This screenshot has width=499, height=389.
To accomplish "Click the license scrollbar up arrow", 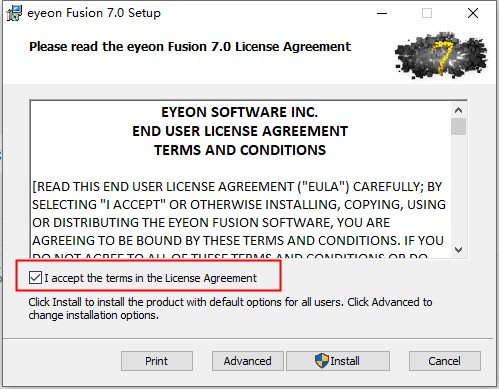I will coord(459,110).
